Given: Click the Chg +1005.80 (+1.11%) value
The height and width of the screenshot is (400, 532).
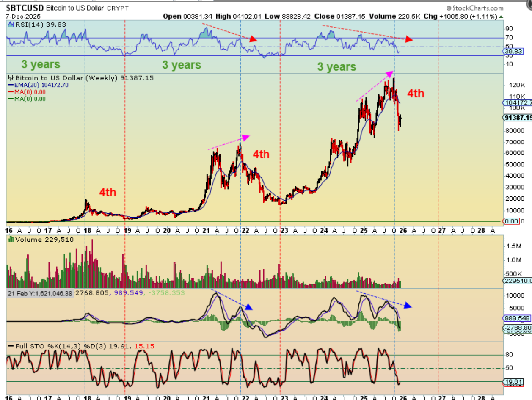Looking at the screenshot, I should [460, 16].
